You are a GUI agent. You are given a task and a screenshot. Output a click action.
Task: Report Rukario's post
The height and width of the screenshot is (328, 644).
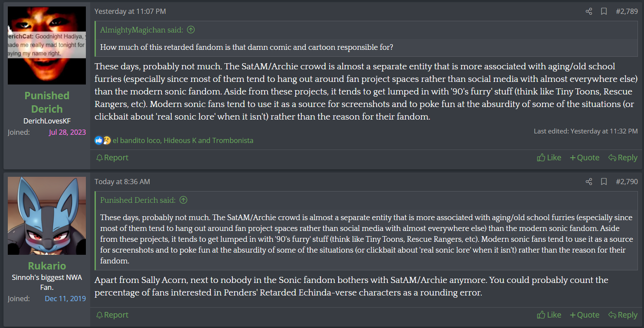tap(112, 315)
